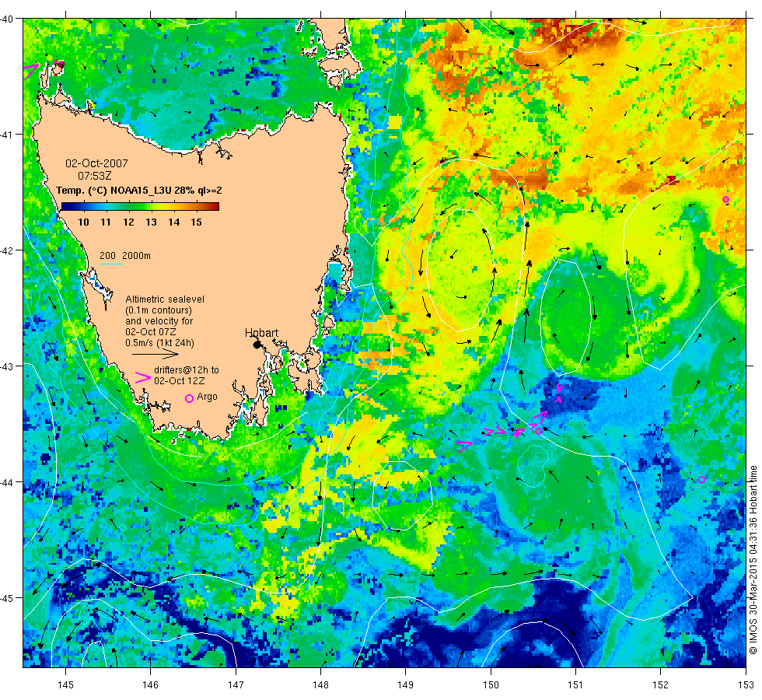Click the -45 latitude axis label

[x=7, y=598]
